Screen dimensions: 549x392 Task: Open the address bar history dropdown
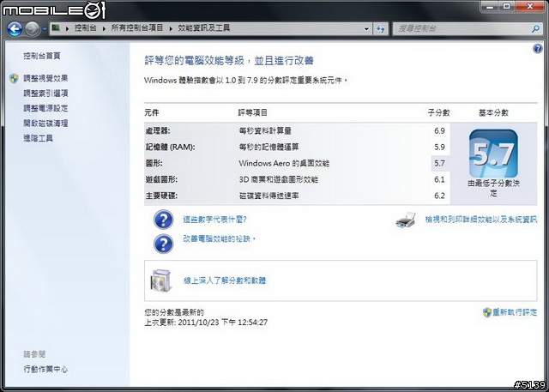tap(366, 29)
